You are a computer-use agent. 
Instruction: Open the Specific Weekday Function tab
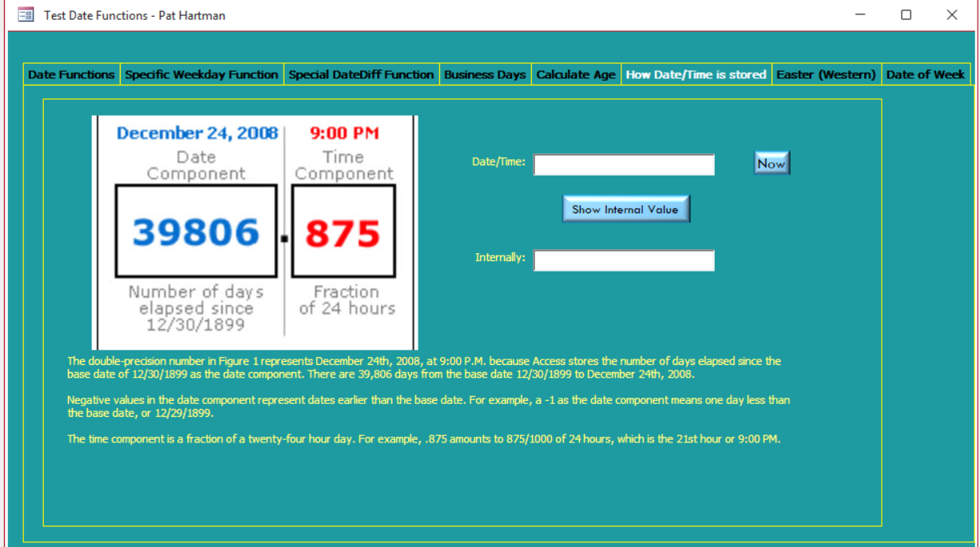(202, 74)
